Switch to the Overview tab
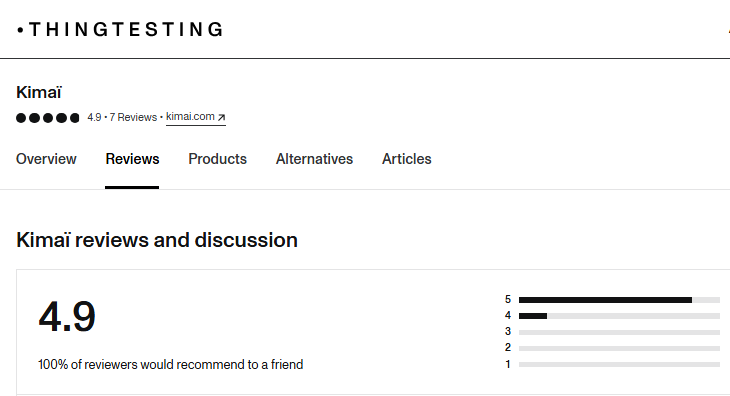This screenshot has height=396, width=730. point(46,159)
